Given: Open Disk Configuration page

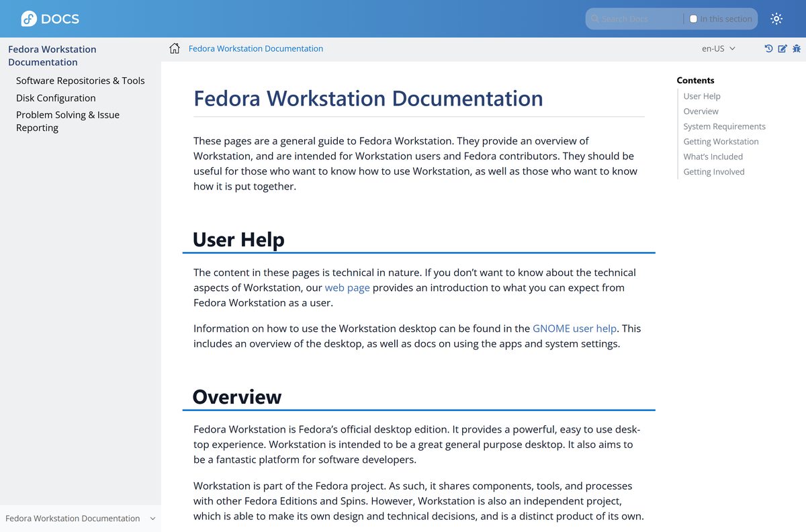Looking at the screenshot, I should pos(56,98).
